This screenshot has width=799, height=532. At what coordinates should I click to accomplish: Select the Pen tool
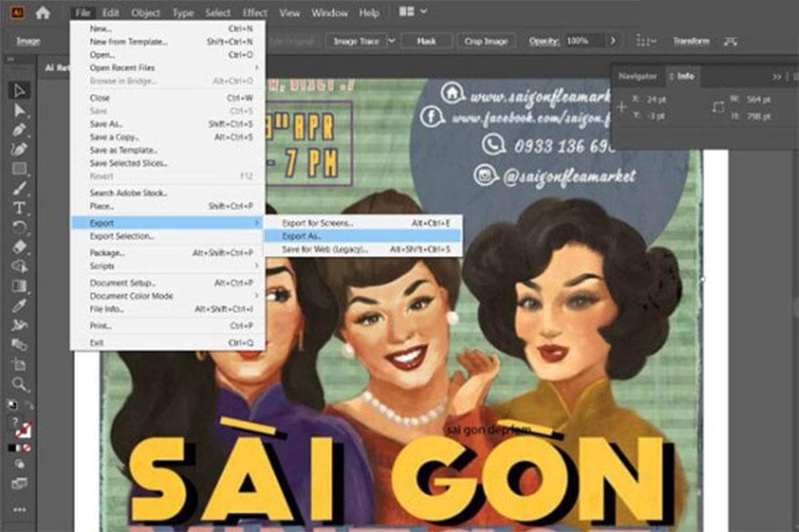19,130
